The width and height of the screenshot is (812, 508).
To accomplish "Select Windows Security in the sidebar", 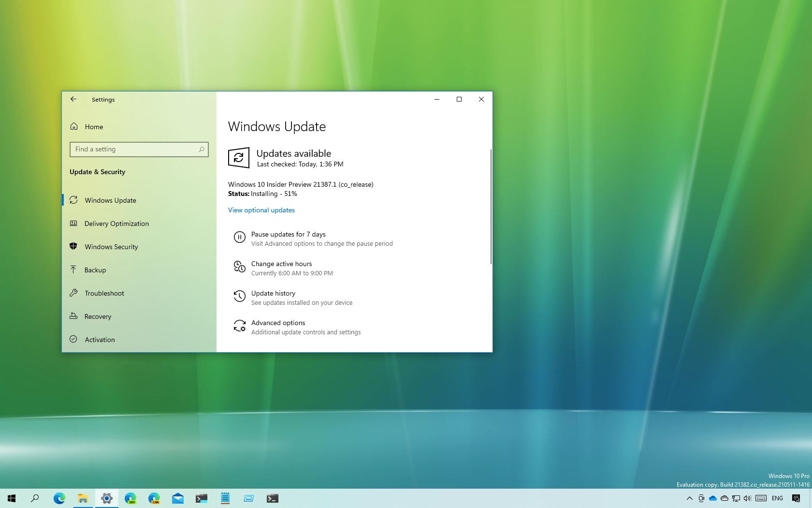I will (x=111, y=247).
